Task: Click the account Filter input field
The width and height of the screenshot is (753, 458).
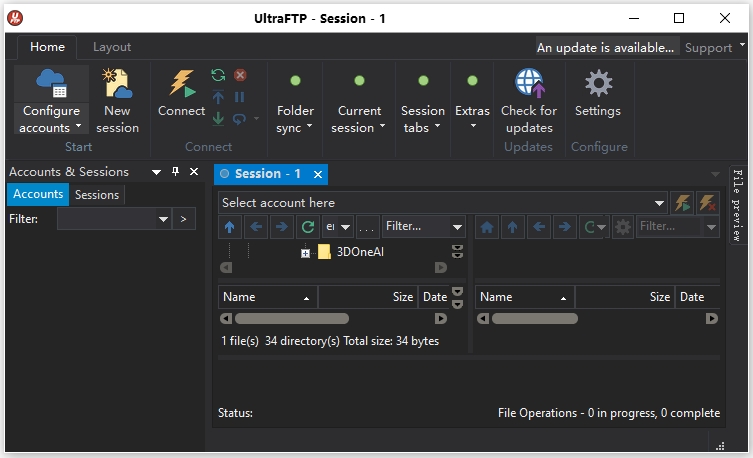Action: 106,218
